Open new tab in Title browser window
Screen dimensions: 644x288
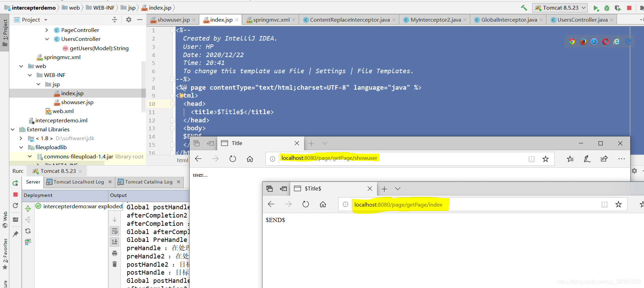point(311,143)
